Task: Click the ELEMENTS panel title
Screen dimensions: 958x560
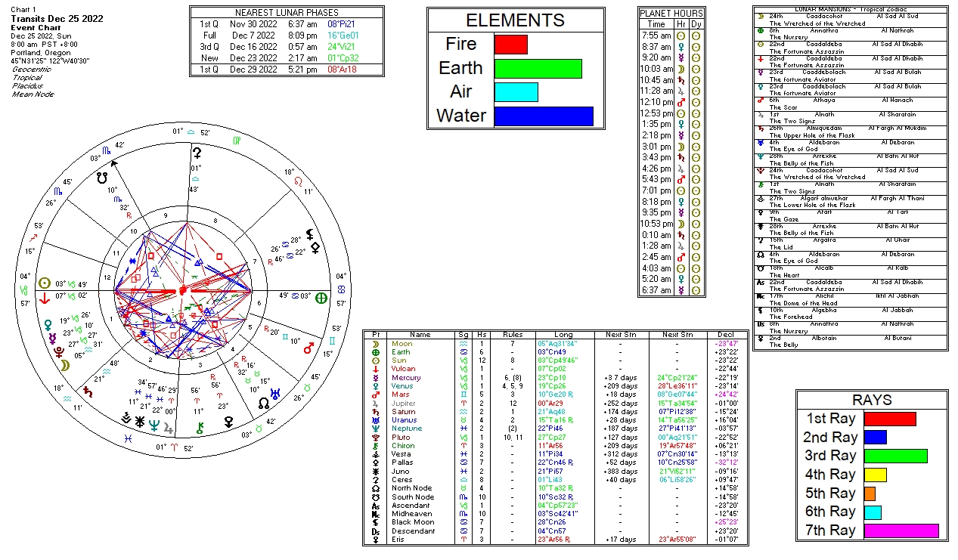Action: [x=515, y=20]
